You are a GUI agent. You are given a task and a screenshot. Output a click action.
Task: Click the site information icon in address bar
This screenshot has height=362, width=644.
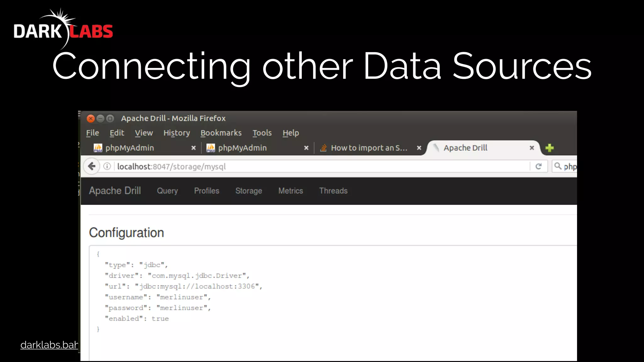coord(107,166)
